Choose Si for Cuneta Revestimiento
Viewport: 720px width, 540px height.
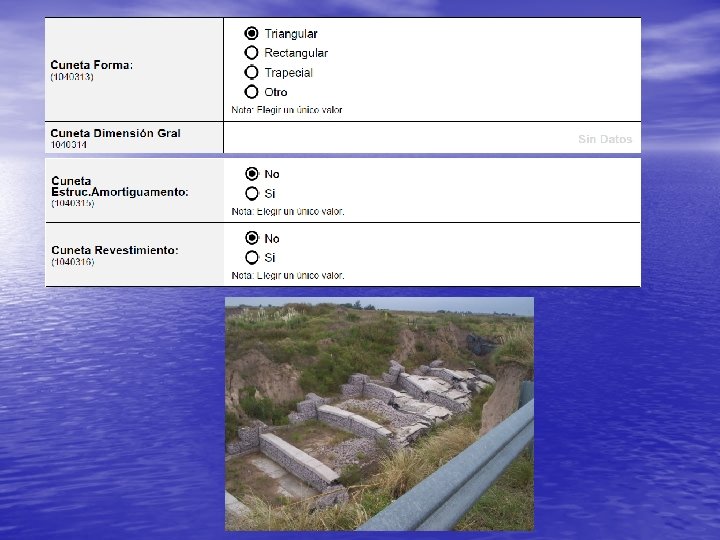(x=252, y=258)
